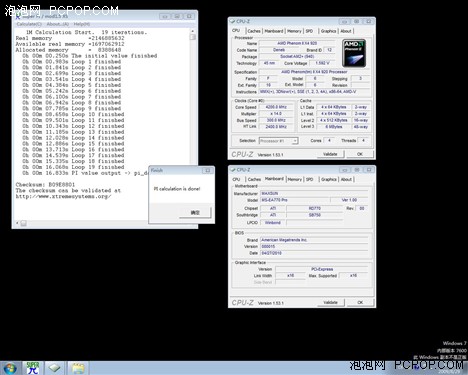Click the Southbridge SB750 value
This screenshot has width=468, height=375.
(314, 215)
